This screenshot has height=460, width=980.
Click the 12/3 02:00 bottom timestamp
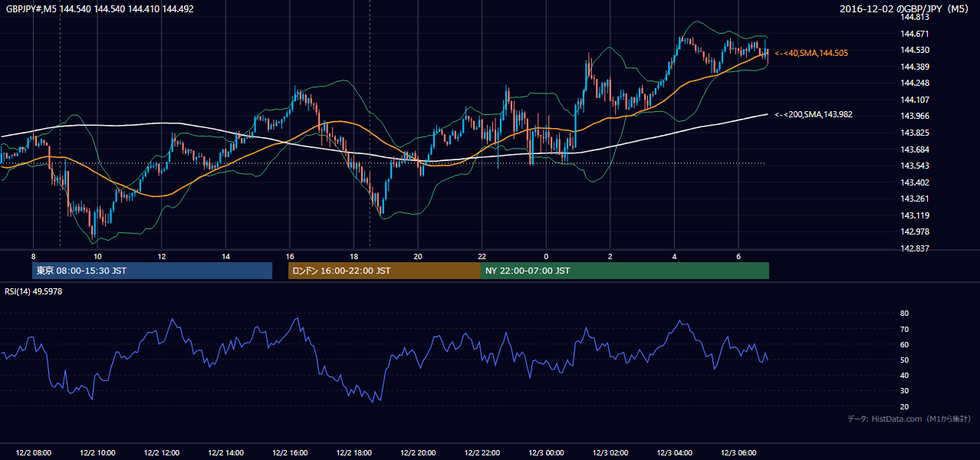610,452
